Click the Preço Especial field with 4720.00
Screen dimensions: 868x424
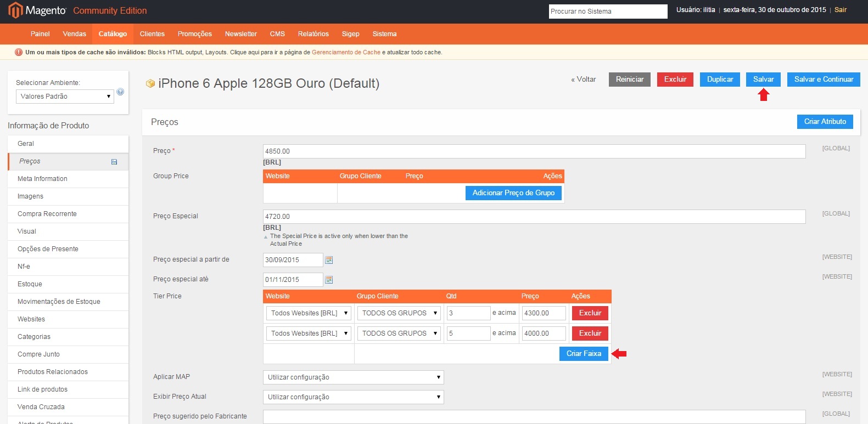[534, 217]
